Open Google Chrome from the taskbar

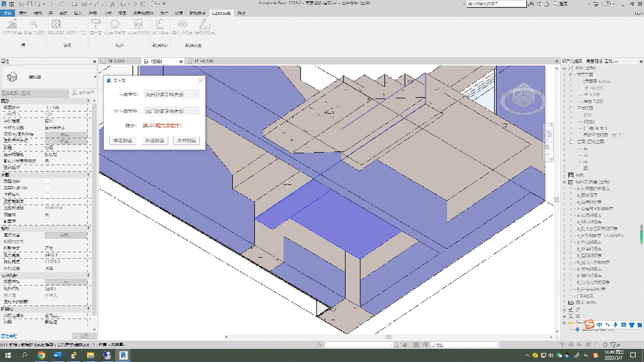41,356
